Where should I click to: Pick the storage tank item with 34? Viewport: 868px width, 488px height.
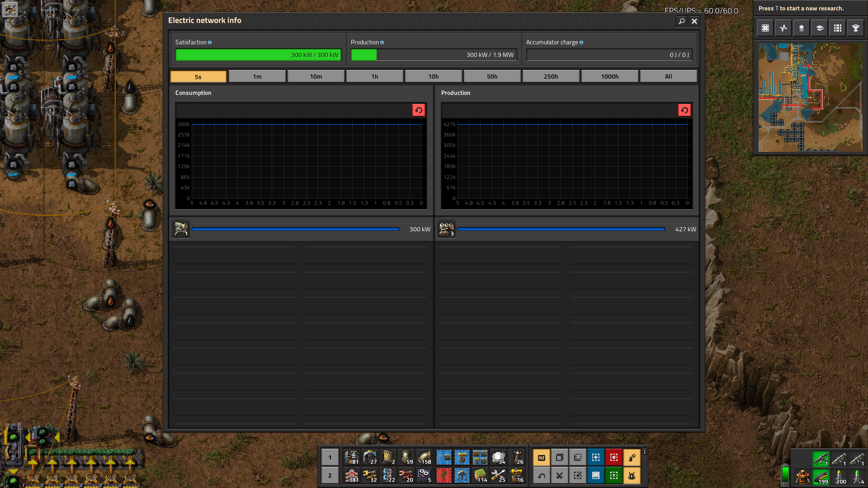point(498,457)
